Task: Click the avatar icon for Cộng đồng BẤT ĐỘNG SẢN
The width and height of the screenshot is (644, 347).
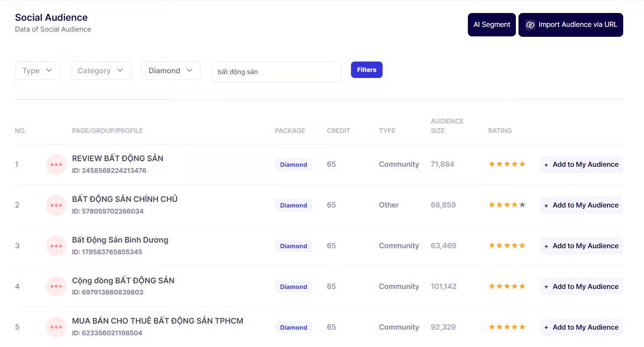Action: [x=56, y=286]
